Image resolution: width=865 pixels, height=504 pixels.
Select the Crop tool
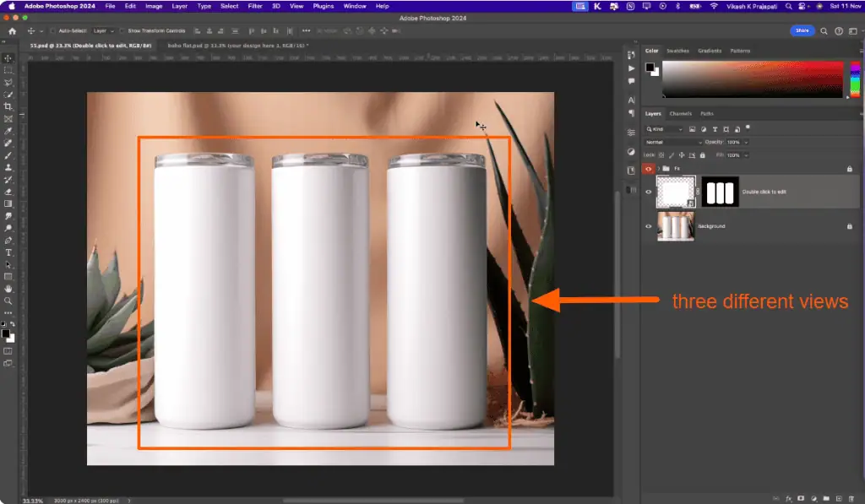pyautogui.click(x=7, y=105)
